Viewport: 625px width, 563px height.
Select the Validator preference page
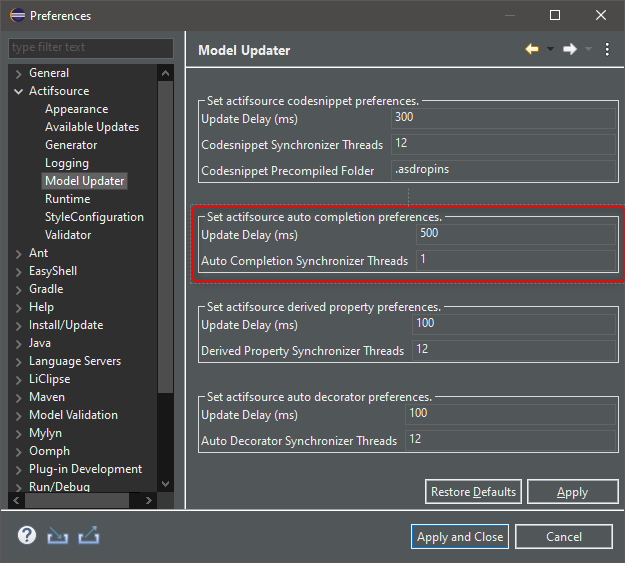(x=68, y=235)
